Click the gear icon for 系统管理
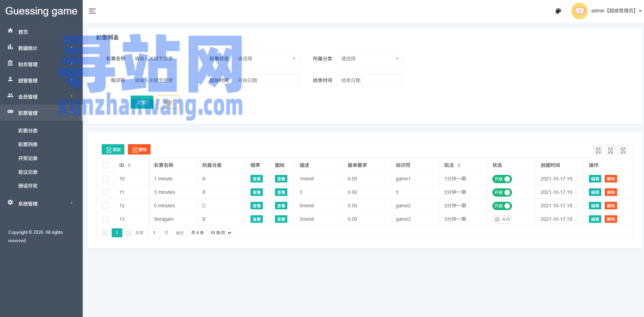The height and width of the screenshot is (317, 644). pos(10,202)
